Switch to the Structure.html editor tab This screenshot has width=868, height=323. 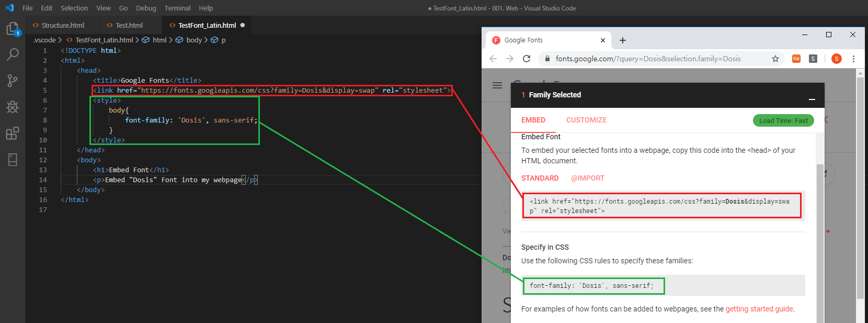click(62, 25)
